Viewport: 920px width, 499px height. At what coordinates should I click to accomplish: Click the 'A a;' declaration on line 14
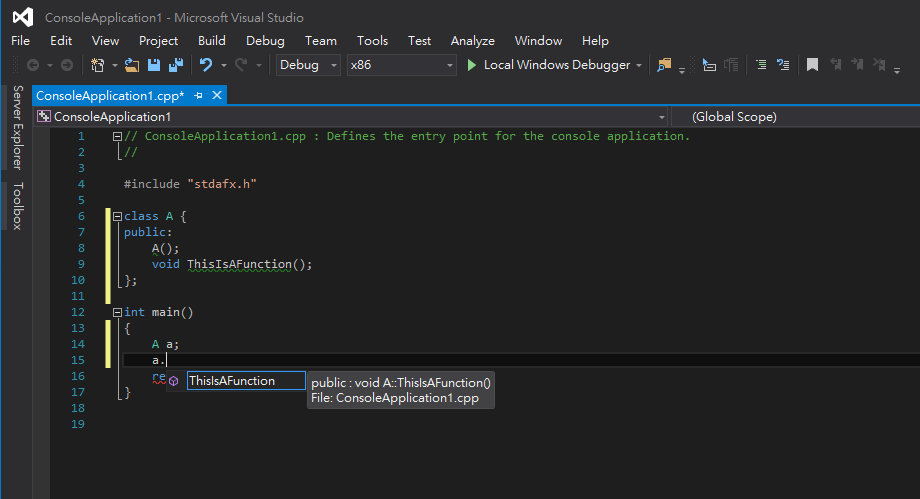pyautogui.click(x=165, y=345)
